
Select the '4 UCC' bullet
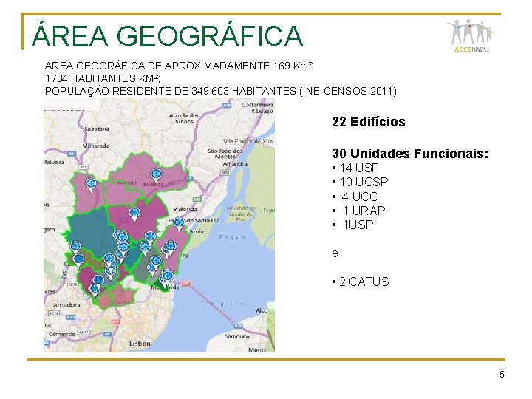(x=355, y=197)
